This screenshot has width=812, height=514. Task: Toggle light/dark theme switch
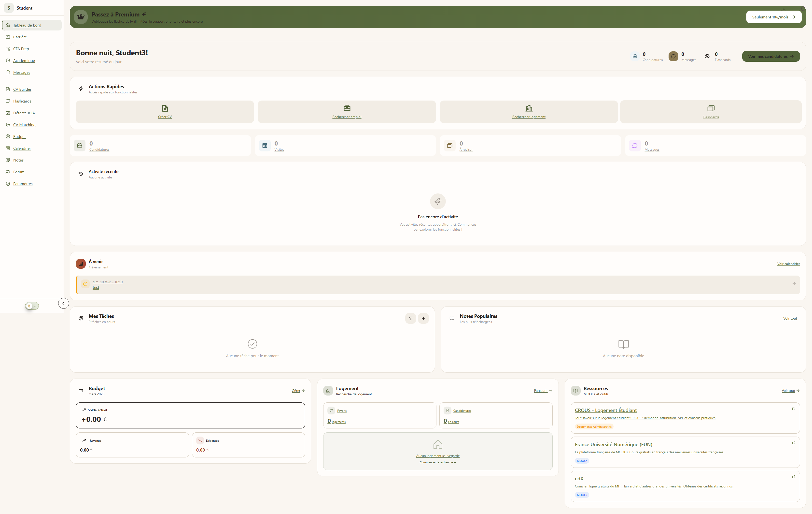[32, 306]
